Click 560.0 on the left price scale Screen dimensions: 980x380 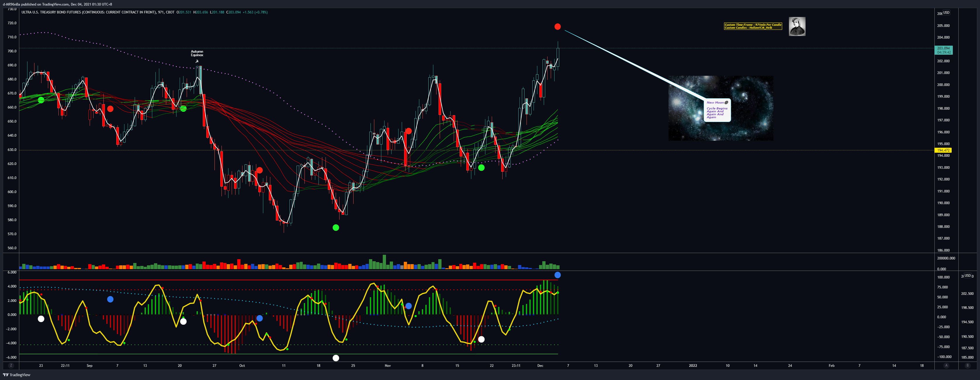click(x=12, y=248)
